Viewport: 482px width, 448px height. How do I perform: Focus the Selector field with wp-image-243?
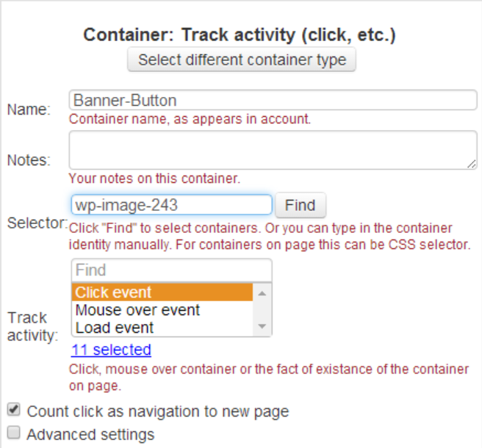[172, 205]
